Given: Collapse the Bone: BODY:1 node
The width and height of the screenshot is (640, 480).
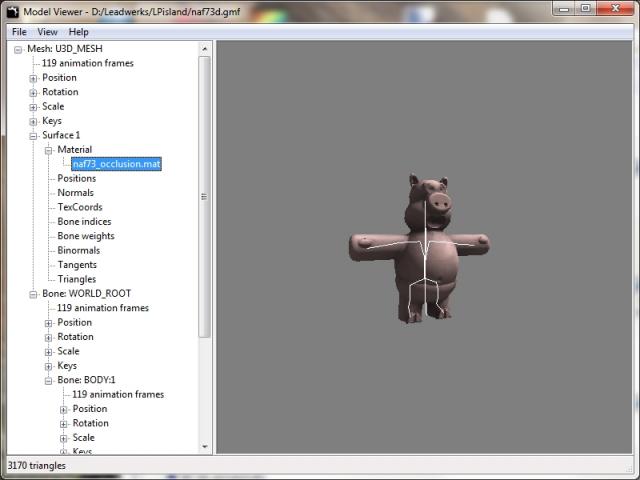Looking at the screenshot, I should pyautogui.click(x=48, y=380).
